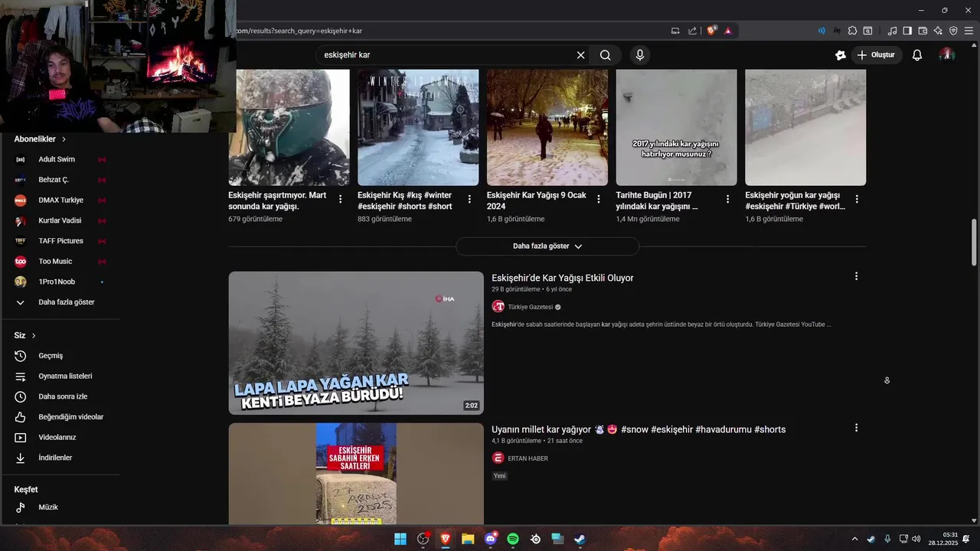Open Steam from the taskbar

pyautogui.click(x=580, y=539)
